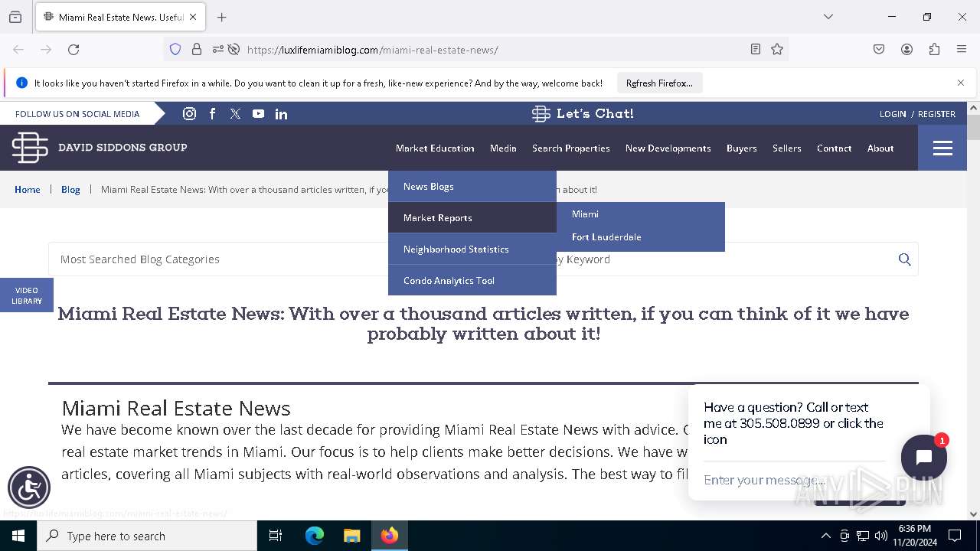Open the Facebook social media icon
This screenshot has width=980, height=551.
point(213,113)
